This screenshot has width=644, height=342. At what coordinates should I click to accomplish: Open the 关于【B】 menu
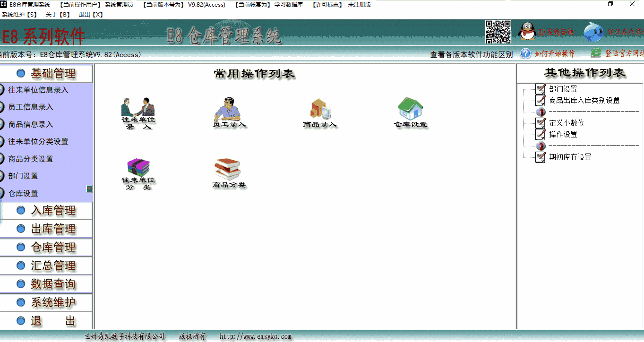(57, 14)
